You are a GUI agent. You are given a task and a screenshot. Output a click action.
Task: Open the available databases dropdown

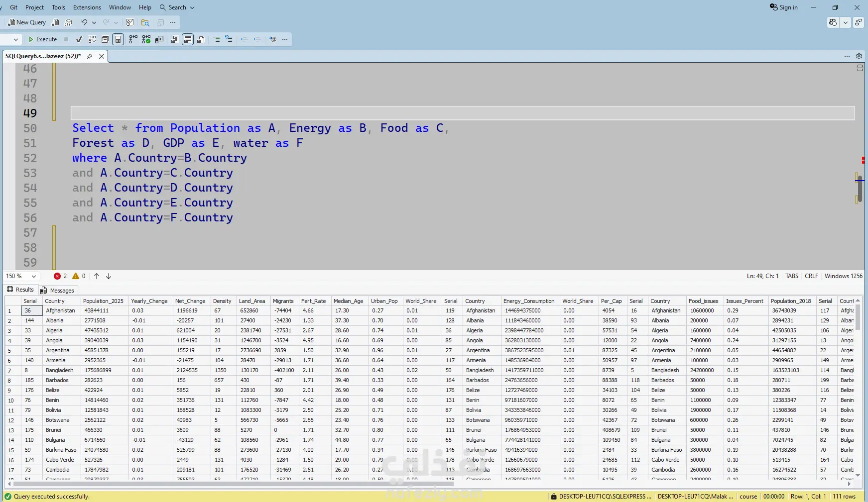click(x=16, y=39)
